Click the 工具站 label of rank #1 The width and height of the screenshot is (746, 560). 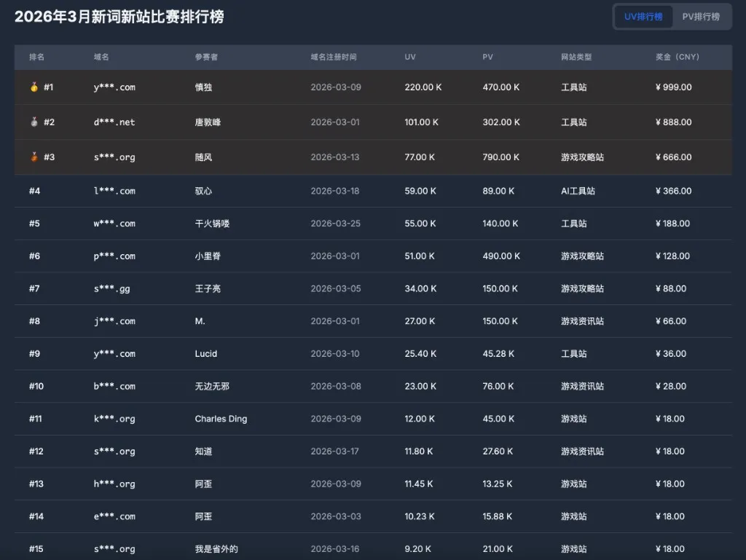pyautogui.click(x=573, y=87)
